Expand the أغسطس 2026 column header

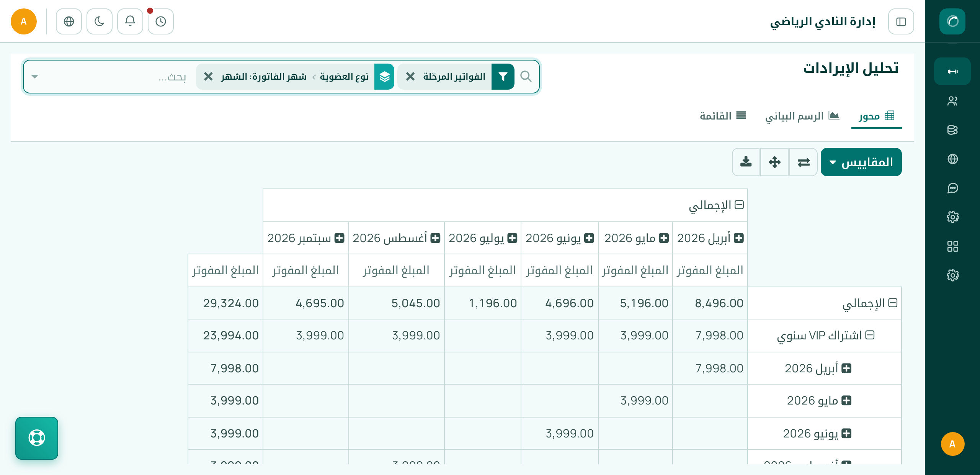[x=435, y=238]
